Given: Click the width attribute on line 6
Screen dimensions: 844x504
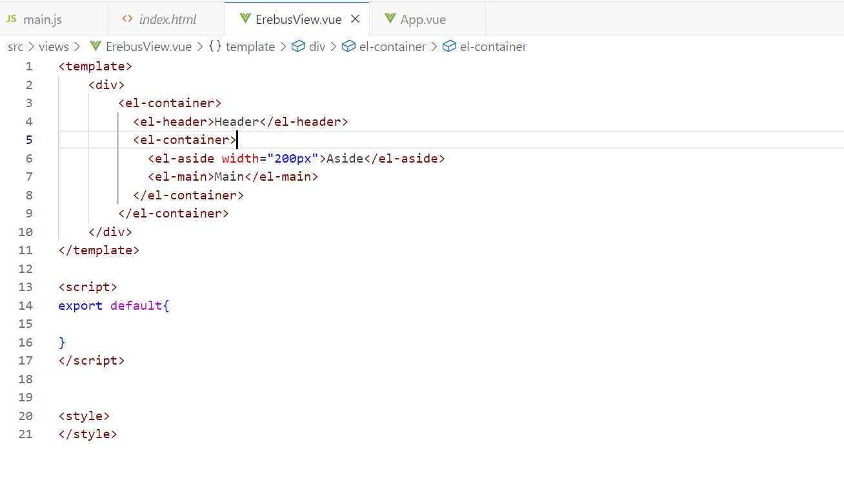Looking at the screenshot, I should pos(240,158).
